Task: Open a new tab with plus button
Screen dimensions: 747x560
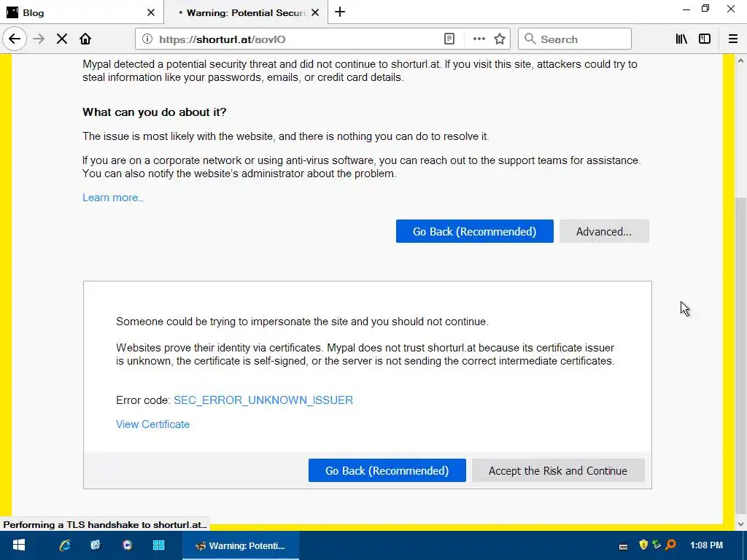Action: click(340, 12)
